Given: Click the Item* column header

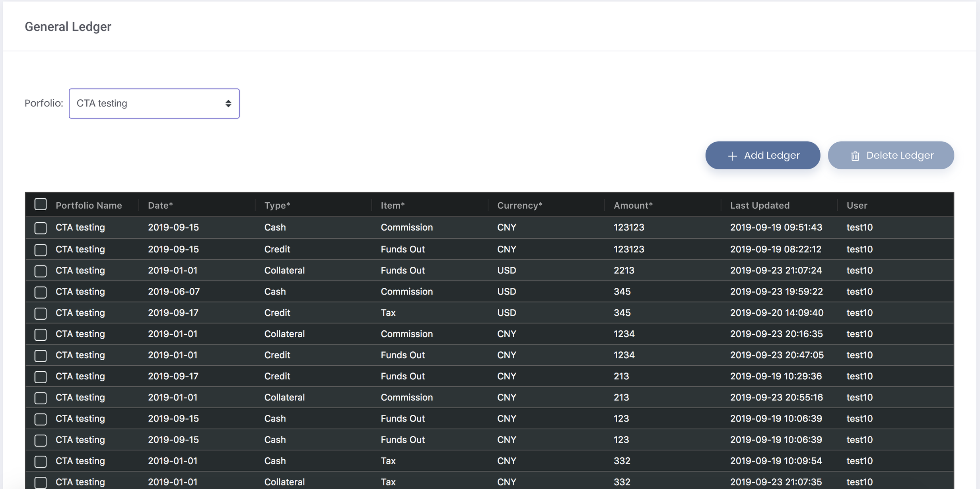Looking at the screenshot, I should pyautogui.click(x=393, y=205).
